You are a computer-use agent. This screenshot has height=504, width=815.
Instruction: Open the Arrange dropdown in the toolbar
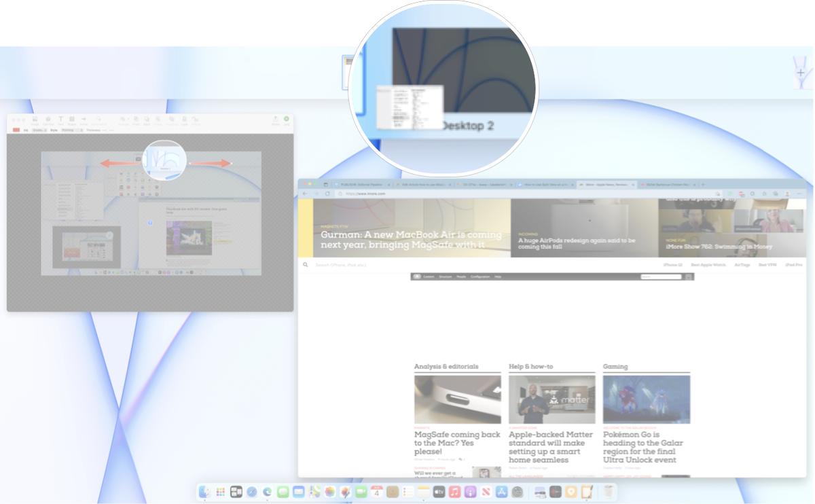(x=125, y=120)
